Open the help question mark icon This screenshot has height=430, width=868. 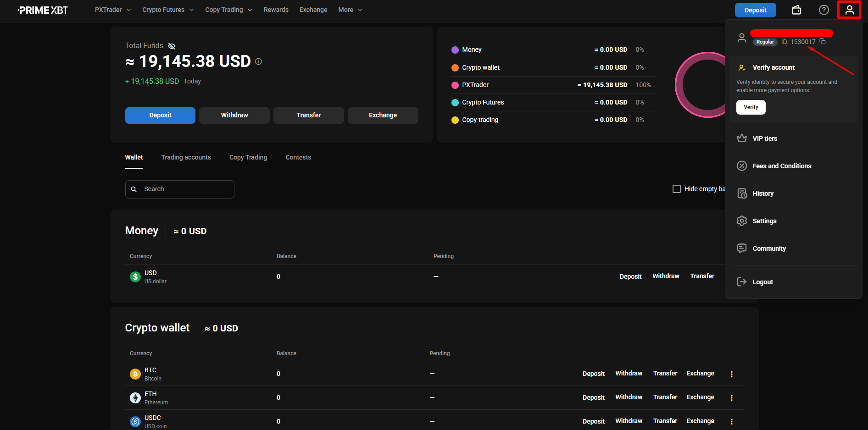pos(824,10)
